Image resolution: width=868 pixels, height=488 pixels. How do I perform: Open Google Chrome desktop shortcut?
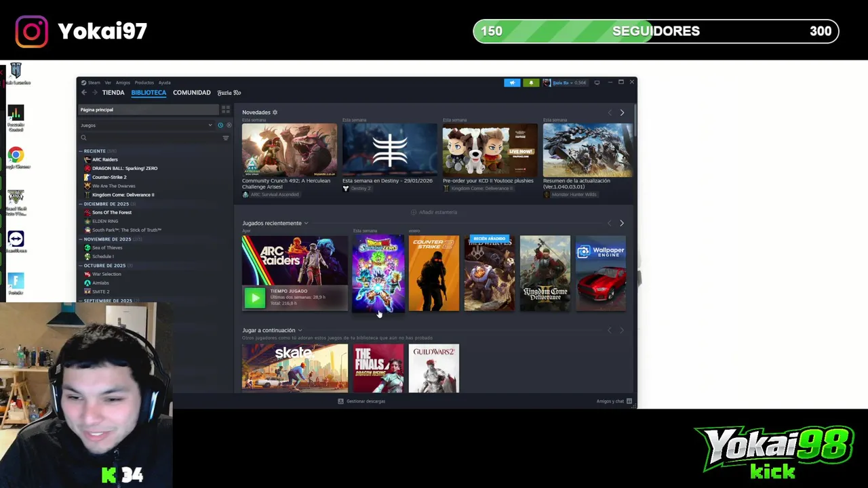pyautogui.click(x=16, y=159)
